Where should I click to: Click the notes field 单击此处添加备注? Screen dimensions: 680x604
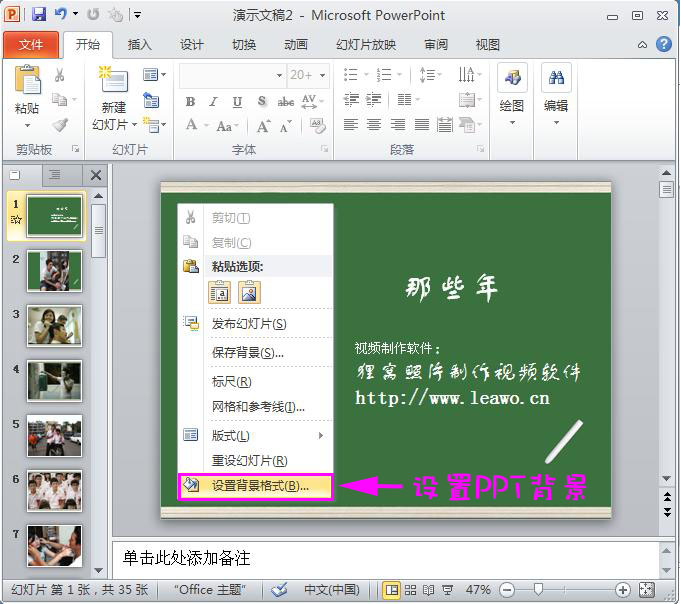click(x=386, y=558)
